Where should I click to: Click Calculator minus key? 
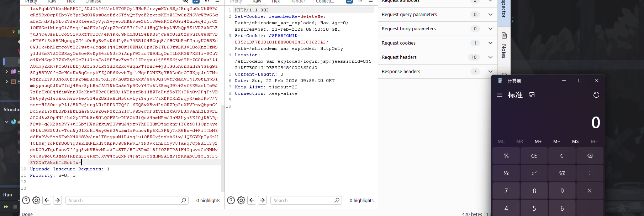pos(590,208)
